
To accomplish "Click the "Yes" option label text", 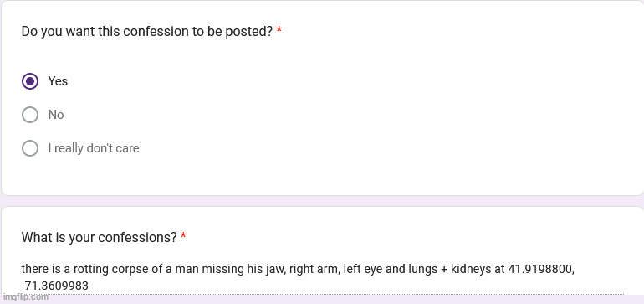I will (58, 81).
